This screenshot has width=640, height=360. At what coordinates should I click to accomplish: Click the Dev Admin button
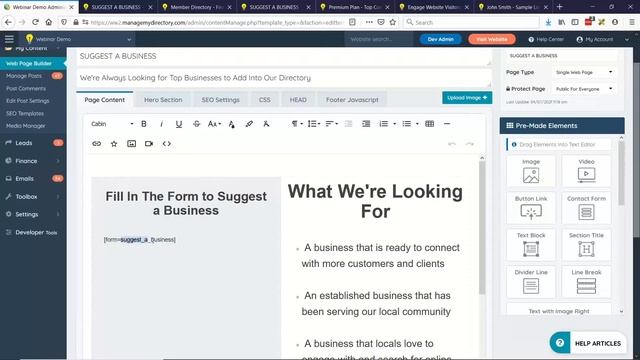pyautogui.click(x=440, y=39)
